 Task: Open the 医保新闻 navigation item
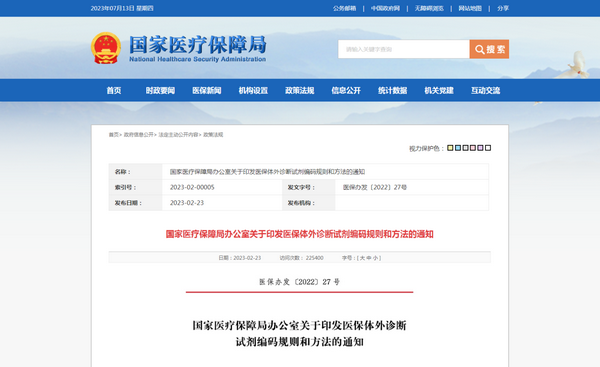click(207, 90)
